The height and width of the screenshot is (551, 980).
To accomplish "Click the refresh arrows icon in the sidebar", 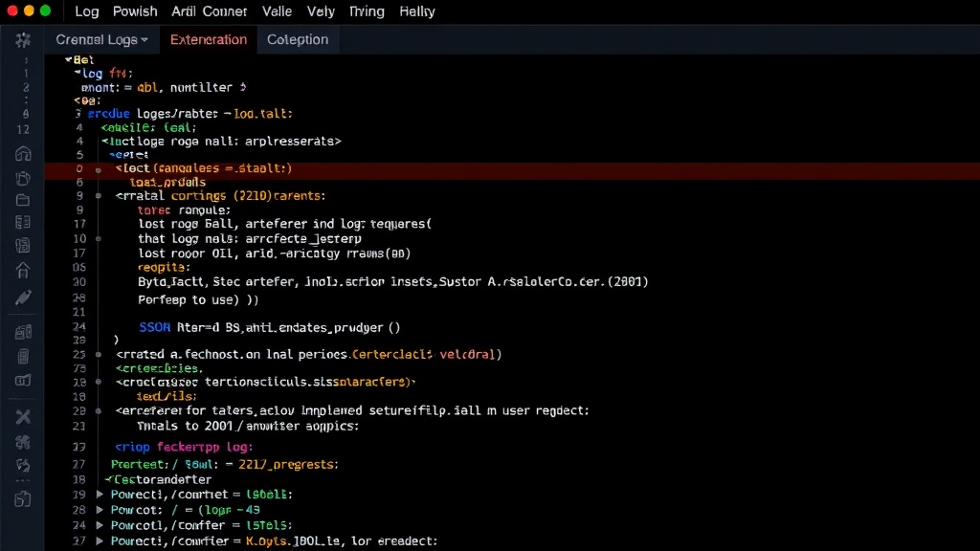I will click(x=23, y=466).
